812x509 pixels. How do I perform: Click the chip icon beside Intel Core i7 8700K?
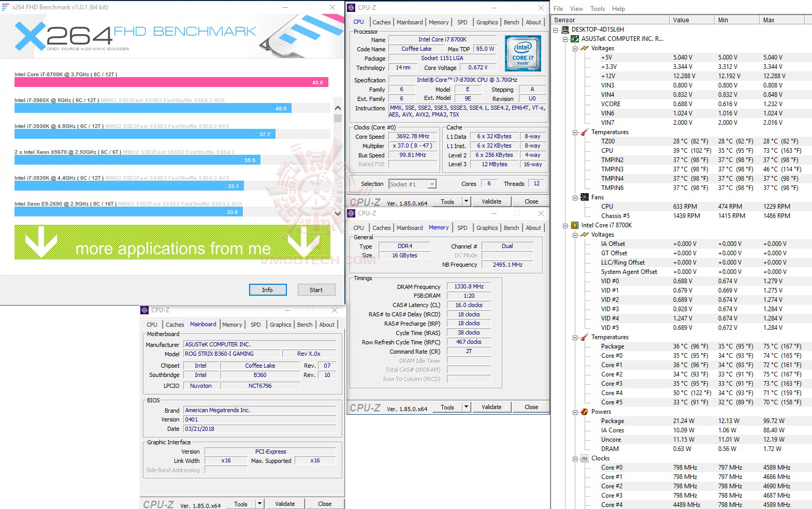(575, 225)
